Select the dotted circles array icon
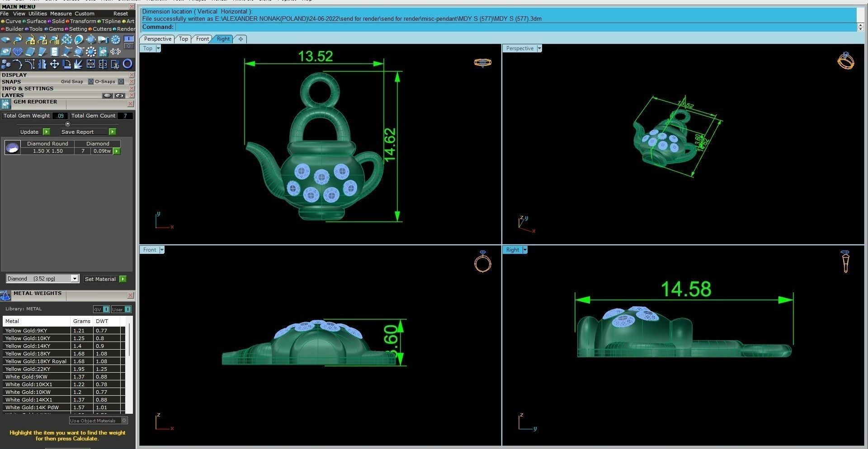Image resolution: width=868 pixels, height=449 pixels. (115, 52)
